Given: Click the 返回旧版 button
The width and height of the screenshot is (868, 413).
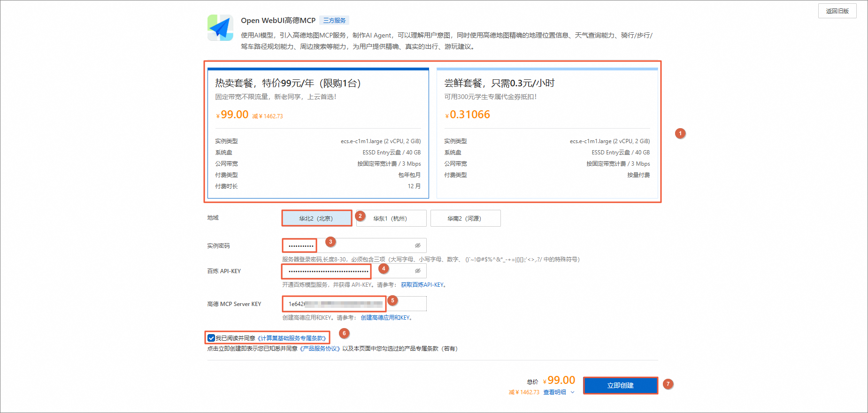Looking at the screenshot, I should (x=837, y=11).
